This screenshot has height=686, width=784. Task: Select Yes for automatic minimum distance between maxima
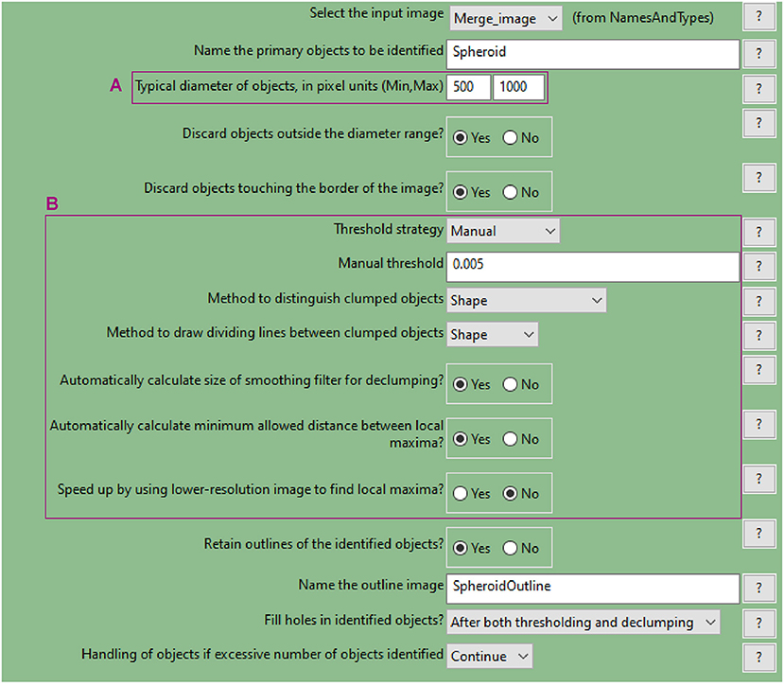471,439
